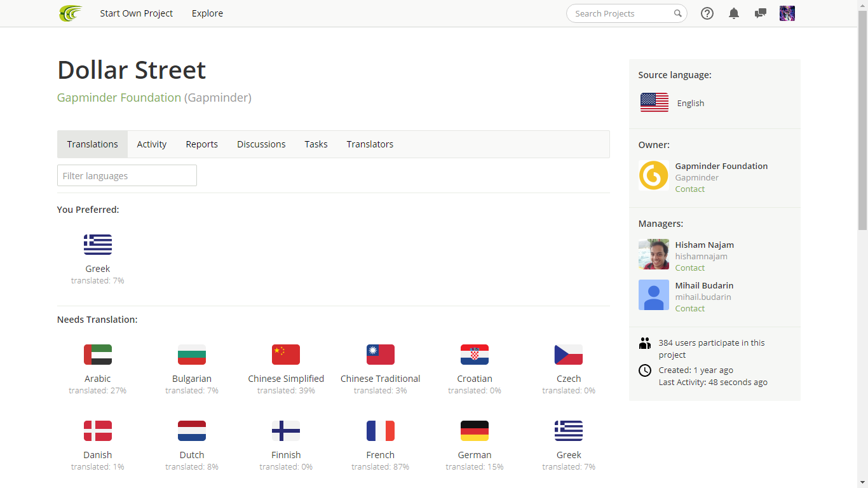The height and width of the screenshot is (488, 868).
Task: Click '384 users participate in this project' text
Action: (x=712, y=349)
